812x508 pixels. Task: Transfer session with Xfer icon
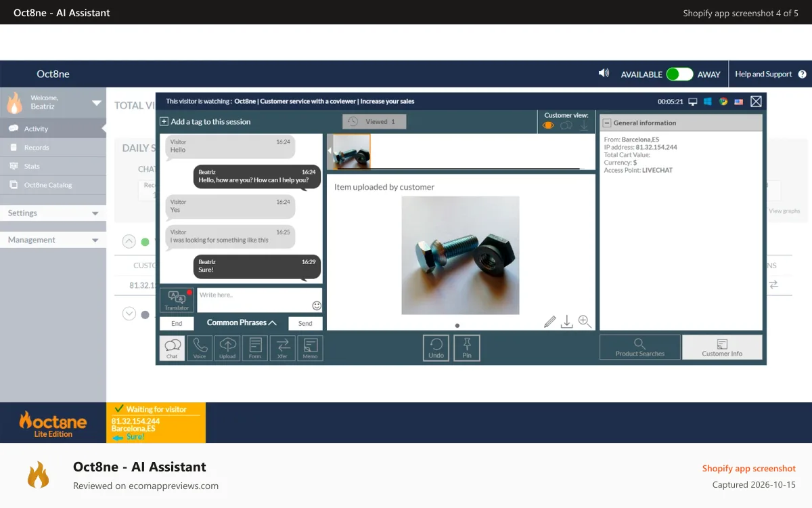[x=283, y=348]
